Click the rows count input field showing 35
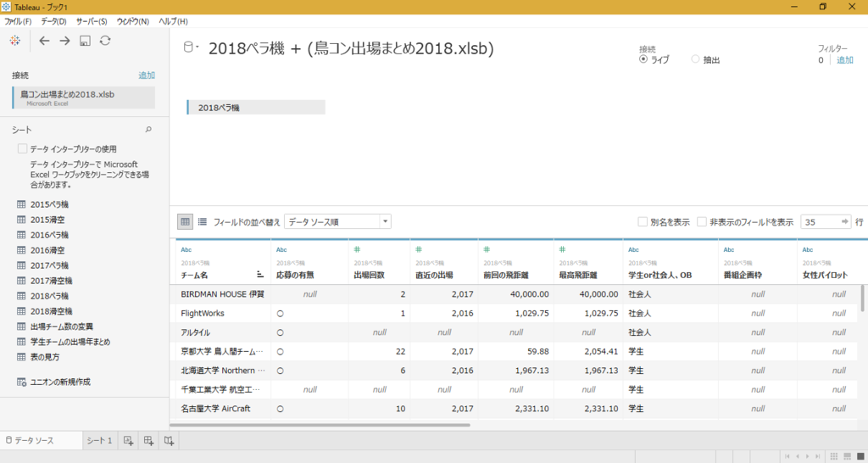This screenshot has width=868, height=463. tap(820, 221)
